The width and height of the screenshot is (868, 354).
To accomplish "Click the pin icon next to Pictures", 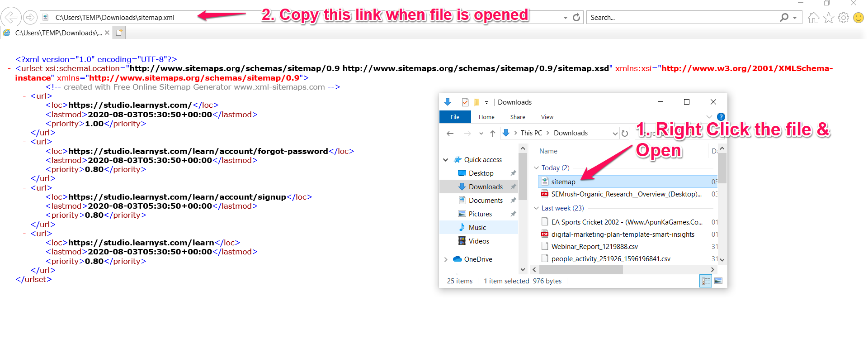I will (513, 214).
